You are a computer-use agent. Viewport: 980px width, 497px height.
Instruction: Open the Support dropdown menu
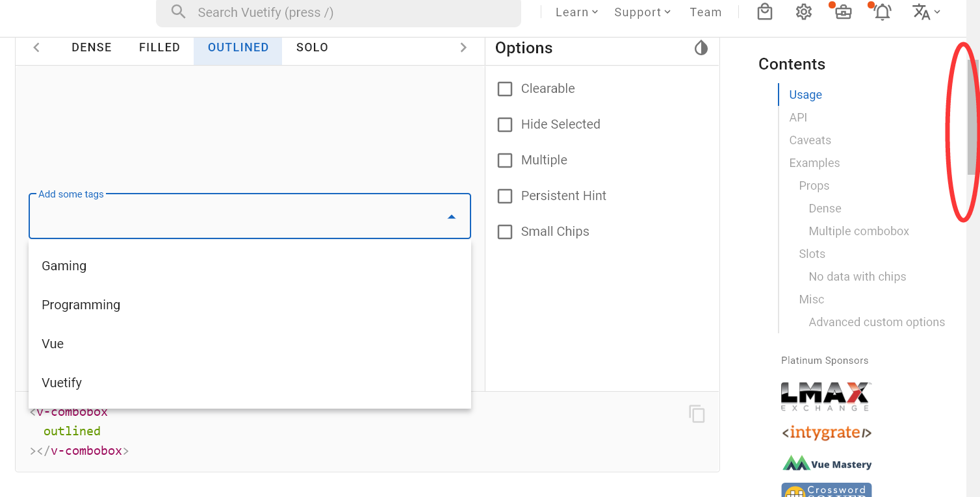641,12
